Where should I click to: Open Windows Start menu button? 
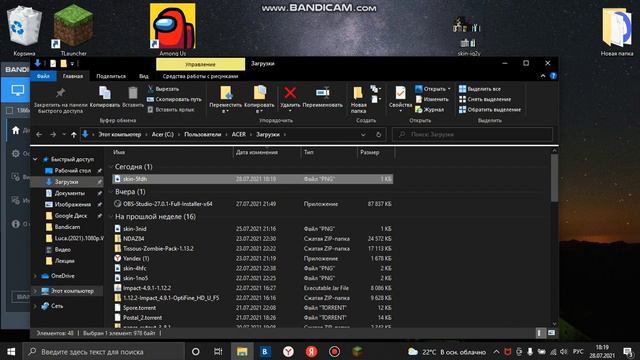(x=11, y=351)
